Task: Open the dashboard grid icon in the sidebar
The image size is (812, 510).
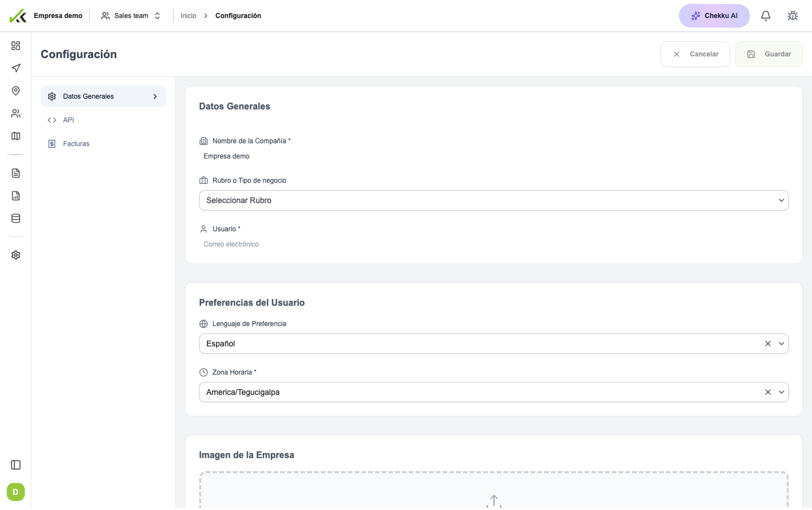Action: pyautogui.click(x=16, y=46)
